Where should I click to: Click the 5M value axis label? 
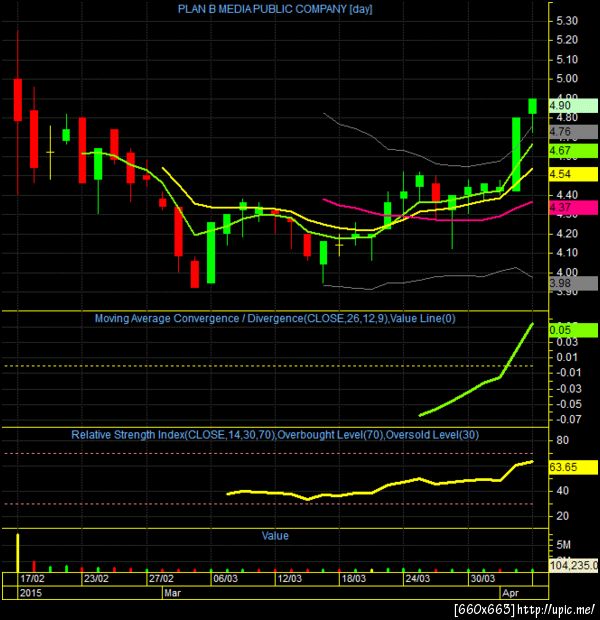click(x=563, y=545)
